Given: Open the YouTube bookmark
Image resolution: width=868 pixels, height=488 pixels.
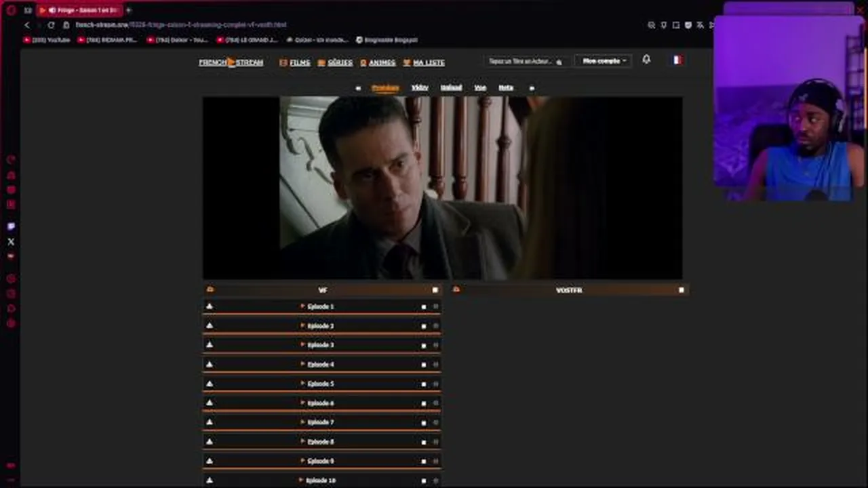Looking at the screenshot, I should (47, 40).
